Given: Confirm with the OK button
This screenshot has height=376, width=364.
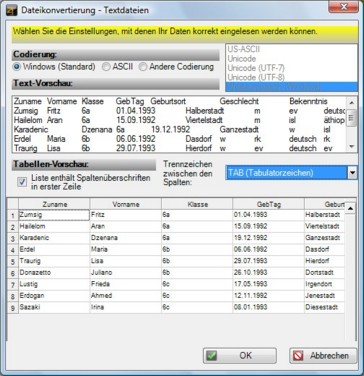Looking at the screenshot, I should (x=240, y=356).
